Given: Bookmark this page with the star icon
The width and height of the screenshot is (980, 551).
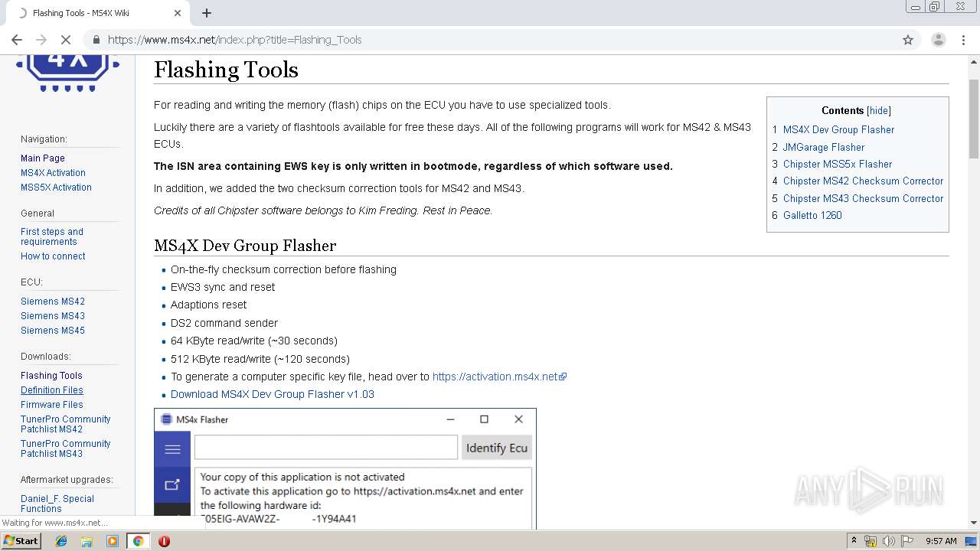Looking at the screenshot, I should (908, 40).
